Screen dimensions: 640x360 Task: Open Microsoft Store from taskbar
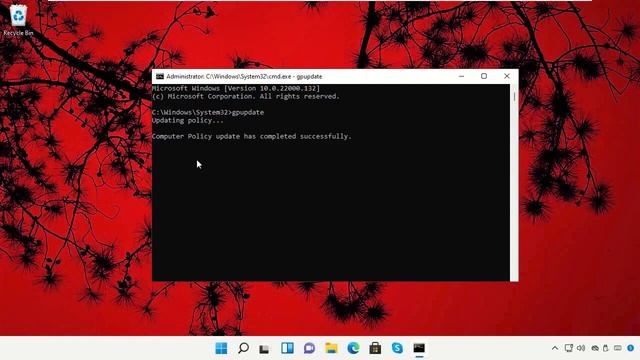[x=375, y=348]
